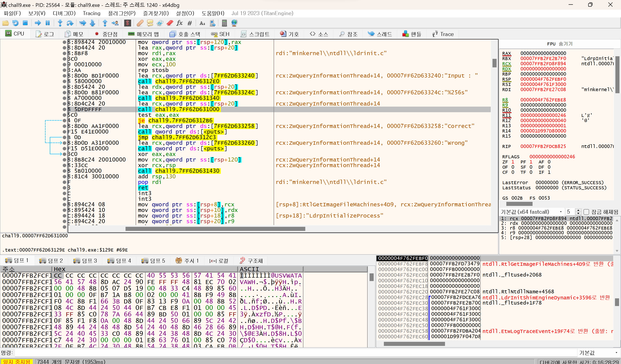Click the Open file folder icon
The image size is (621, 364).
5,23
